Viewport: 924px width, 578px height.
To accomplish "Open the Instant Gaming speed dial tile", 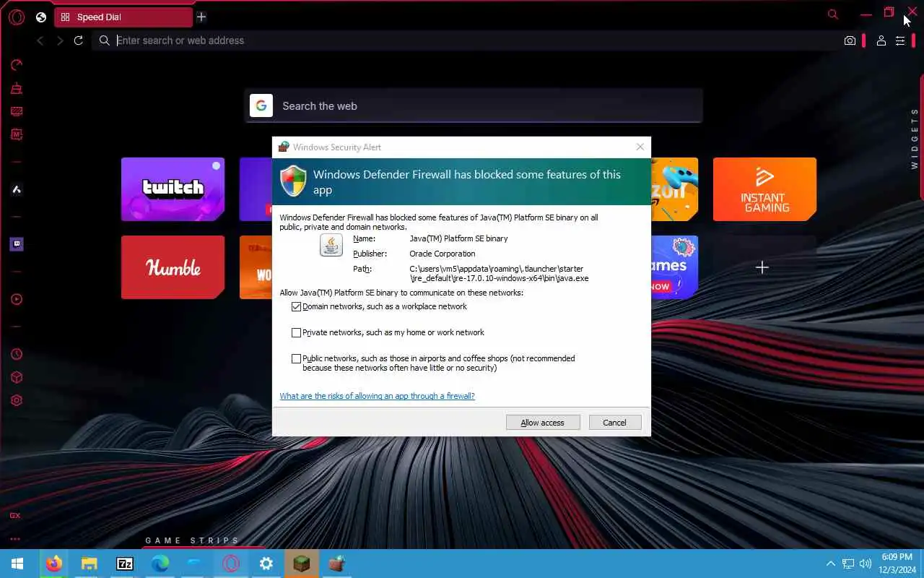I will [764, 189].
